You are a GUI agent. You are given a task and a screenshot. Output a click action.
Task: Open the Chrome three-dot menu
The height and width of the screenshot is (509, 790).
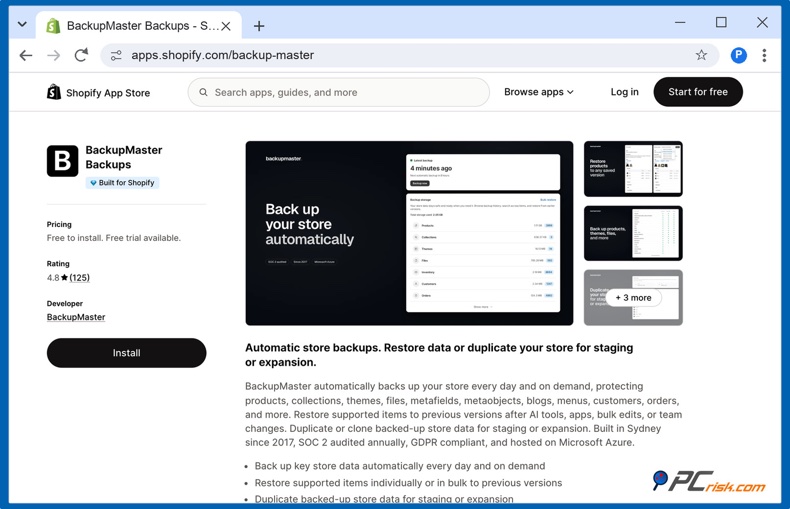click(x=764, y=55)
